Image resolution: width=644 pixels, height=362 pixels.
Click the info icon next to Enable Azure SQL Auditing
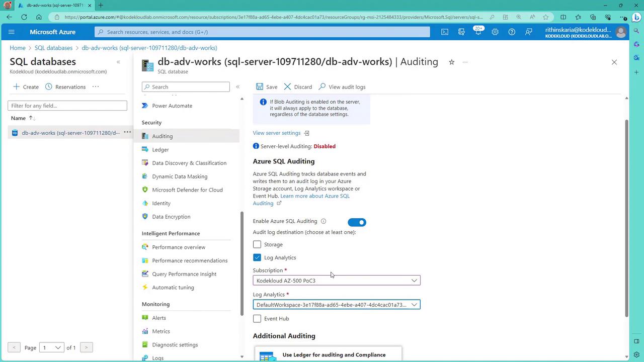tap(324, 221)
